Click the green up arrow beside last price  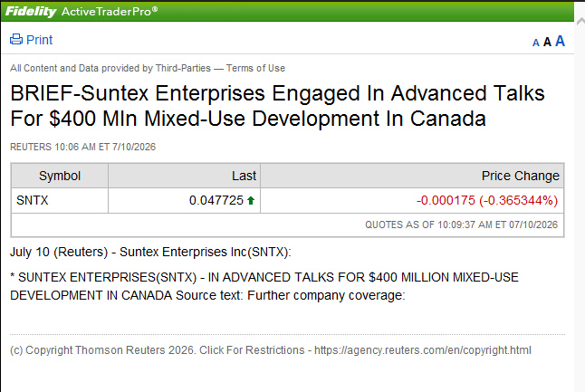(251, 201)
